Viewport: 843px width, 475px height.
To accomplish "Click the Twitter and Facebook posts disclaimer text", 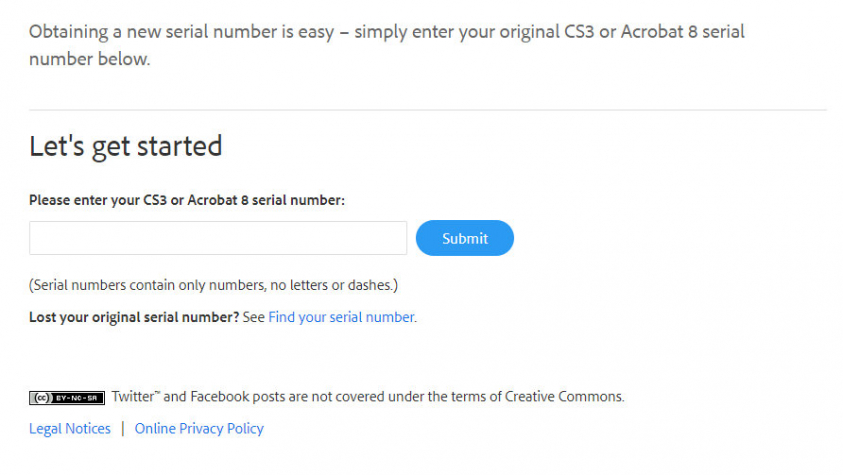I will click(368, 397).
